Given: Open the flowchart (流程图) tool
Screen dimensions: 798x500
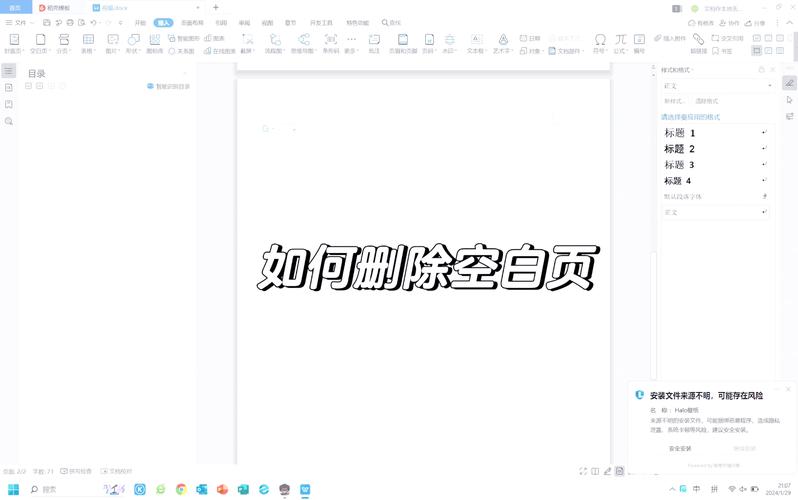Looking at the screenshot, I should coord(275,44).
